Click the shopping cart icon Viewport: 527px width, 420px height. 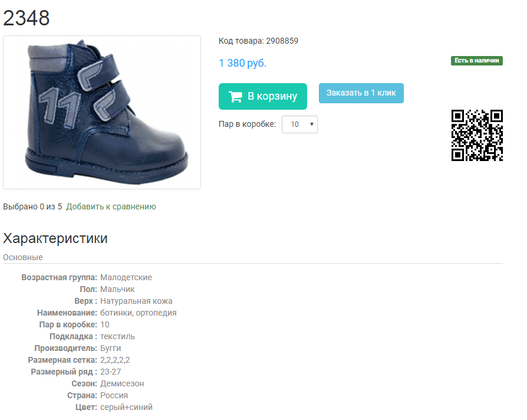[235, 97]
